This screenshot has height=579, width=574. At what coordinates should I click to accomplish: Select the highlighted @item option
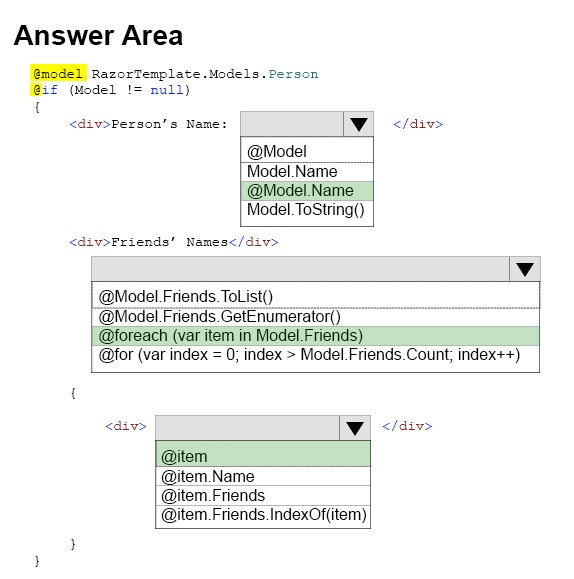263,455
